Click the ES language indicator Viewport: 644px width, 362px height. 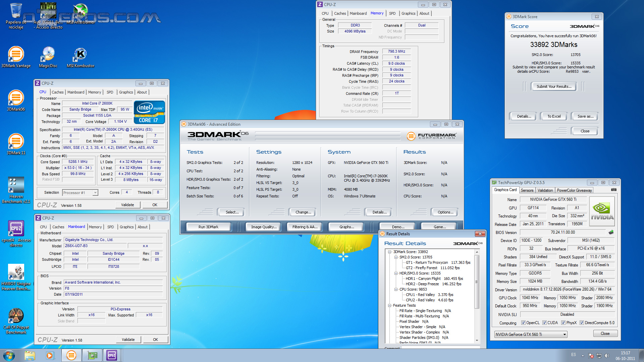573,355
